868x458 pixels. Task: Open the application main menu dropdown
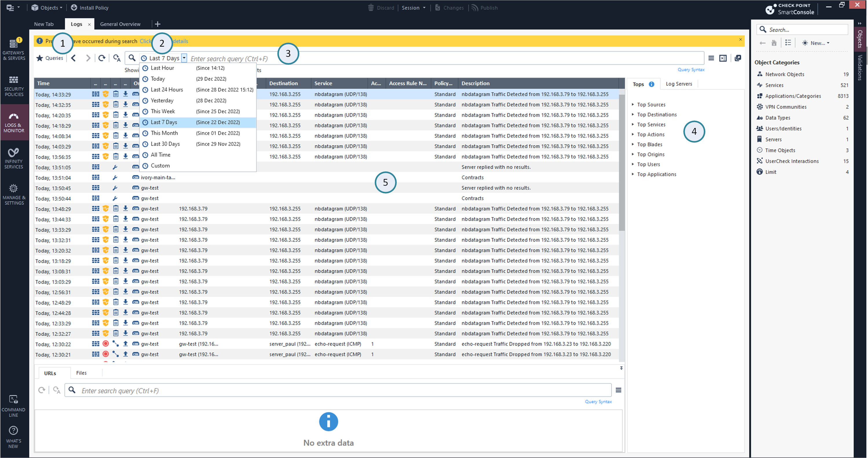13,8
